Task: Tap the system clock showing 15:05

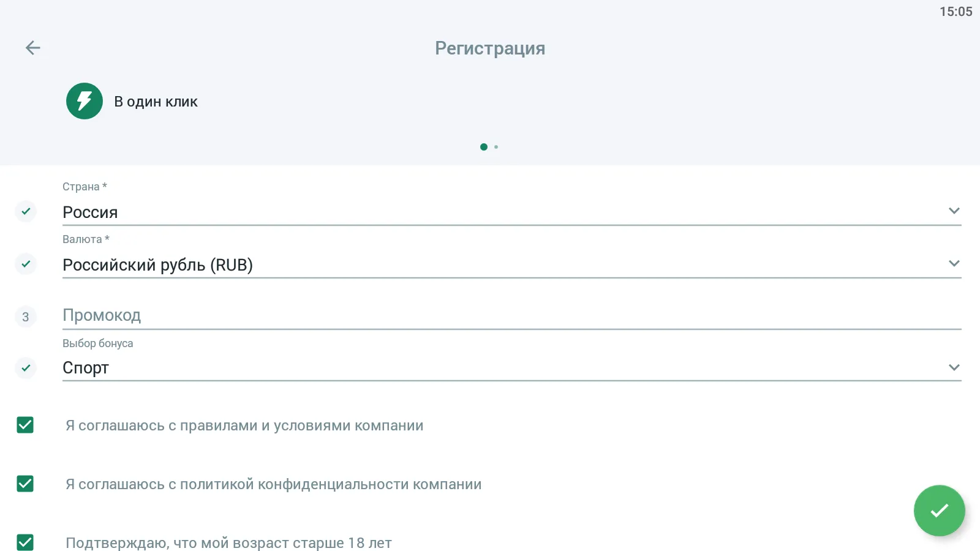Action: (956, 12)
